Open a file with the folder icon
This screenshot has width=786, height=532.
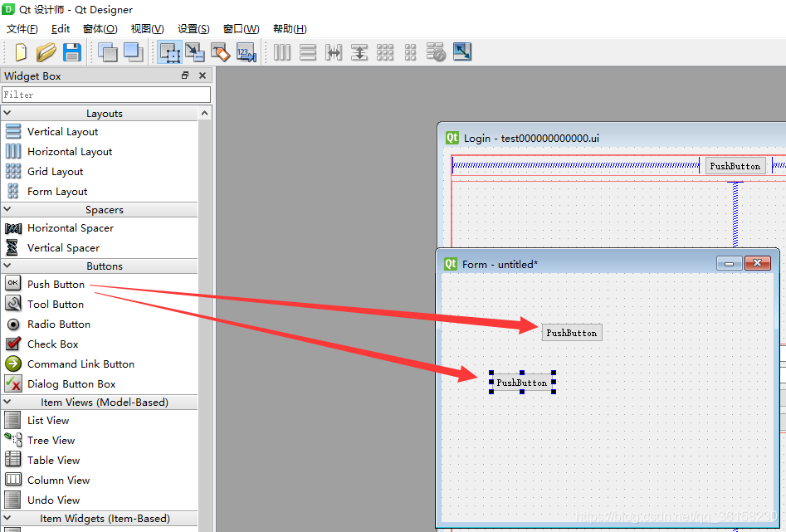pos(46,52)
